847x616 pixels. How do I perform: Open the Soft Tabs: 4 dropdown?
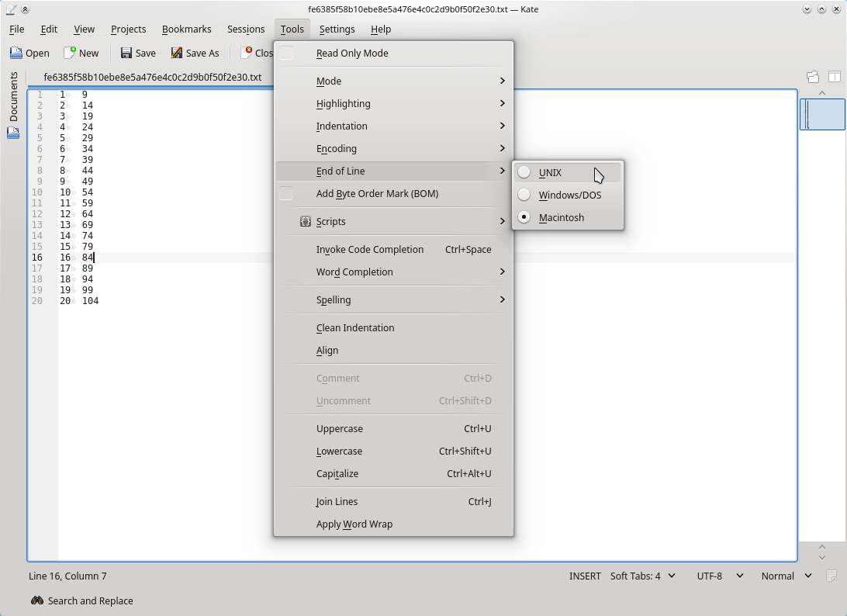click(x=643, y=576)
